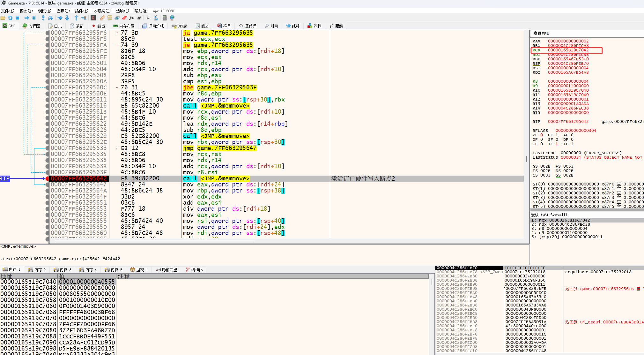
Task: Click the Pause execution toolbar icon
Action: pos(34,18)
